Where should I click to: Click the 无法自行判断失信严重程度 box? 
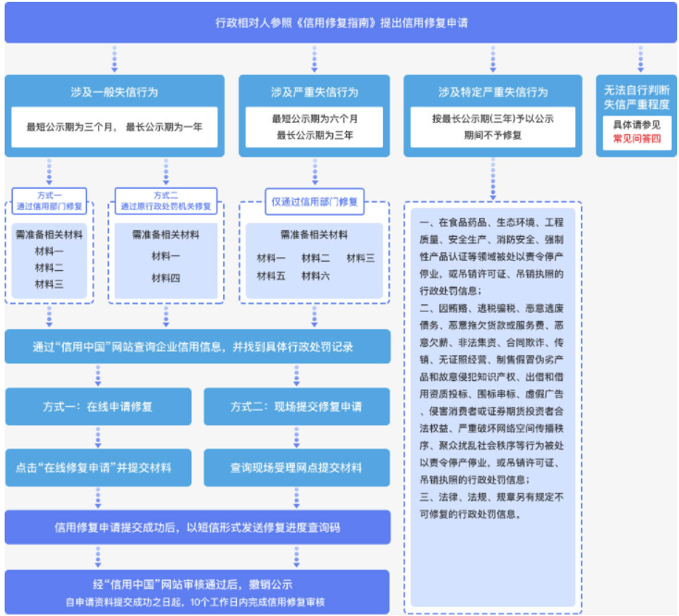(636, 97)
